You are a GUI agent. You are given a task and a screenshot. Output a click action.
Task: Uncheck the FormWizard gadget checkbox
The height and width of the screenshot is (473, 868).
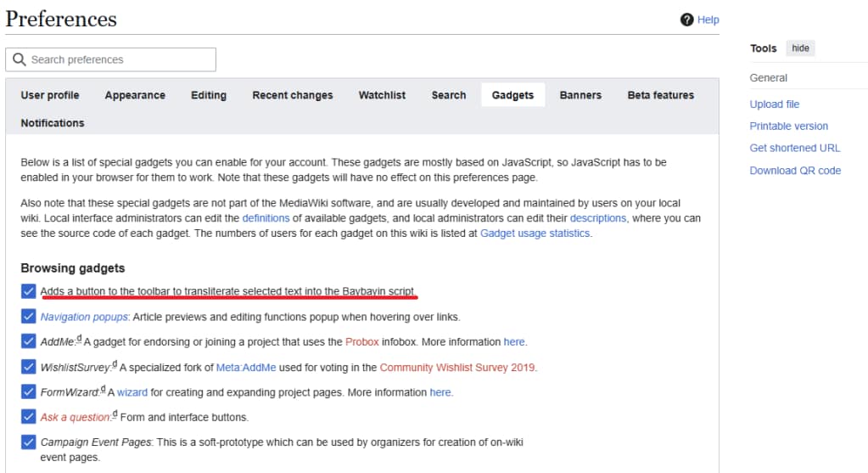(29, 392)
